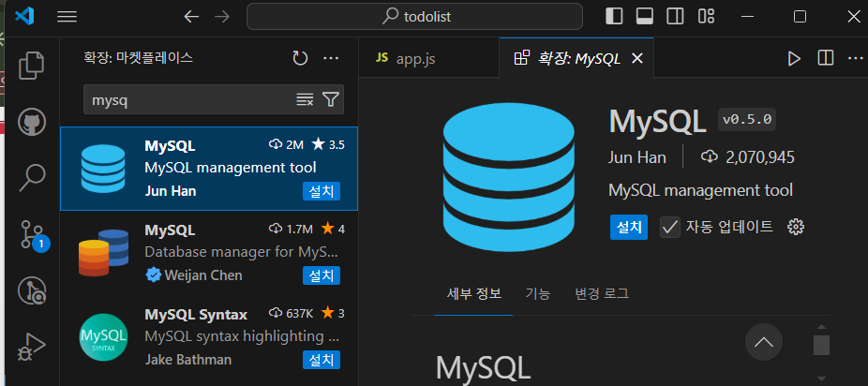This screenshot has width=868, height=386.
Task: Click the Weijan Chen verified publisher badge
Action: tap(153, 275)
